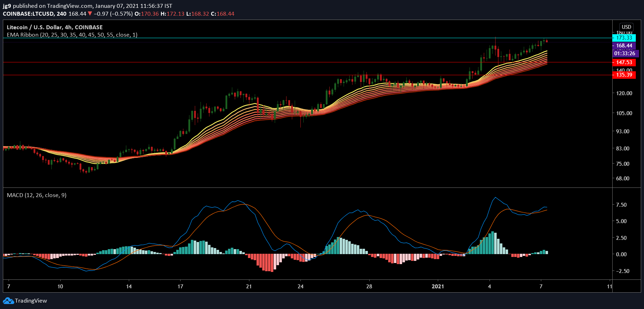Image resolution: width=644 pixels, height=309 pixels.
Task: Click the red 135.39 price label
Action: tap(624, 75)
